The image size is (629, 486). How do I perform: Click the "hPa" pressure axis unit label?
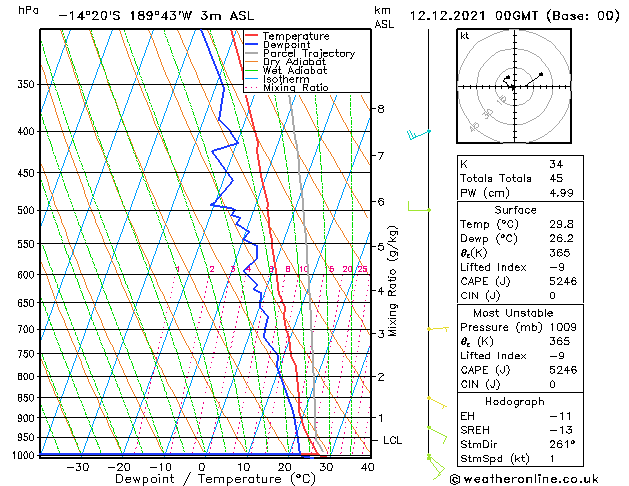click(28, 10)
